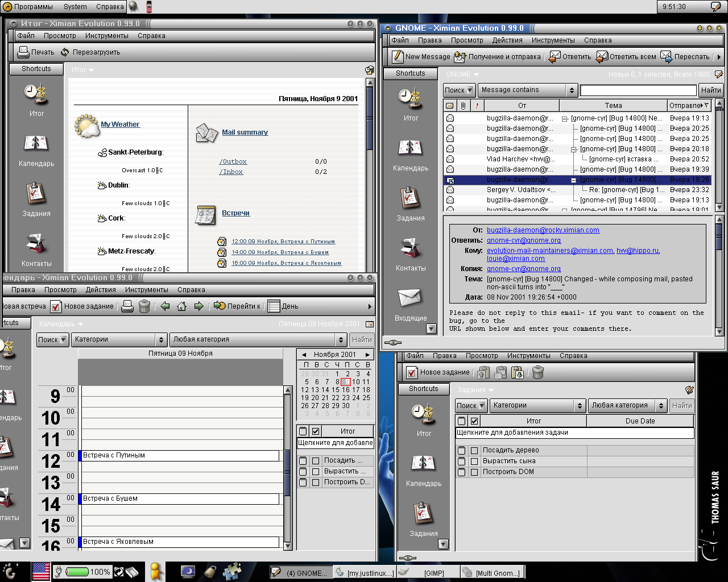The width and height of the screenshot is (728, 582).
Task: Select day 10 in the mini calendar
Action: 356,382
